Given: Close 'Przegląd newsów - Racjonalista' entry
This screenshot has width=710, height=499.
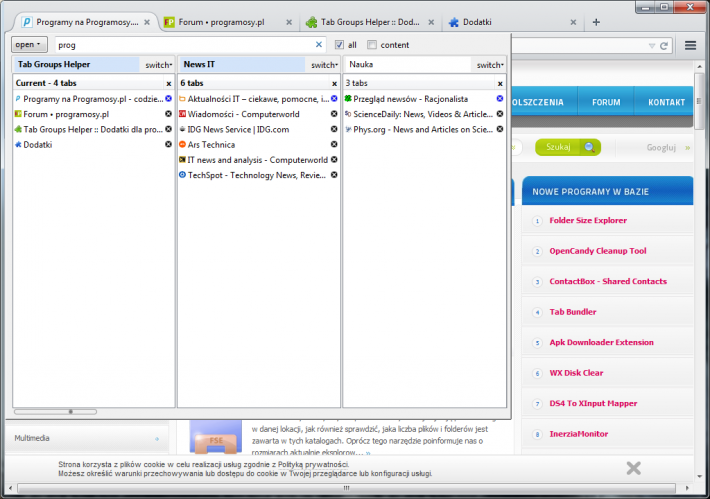Looking at the screenshot, I should pos(500,98).
